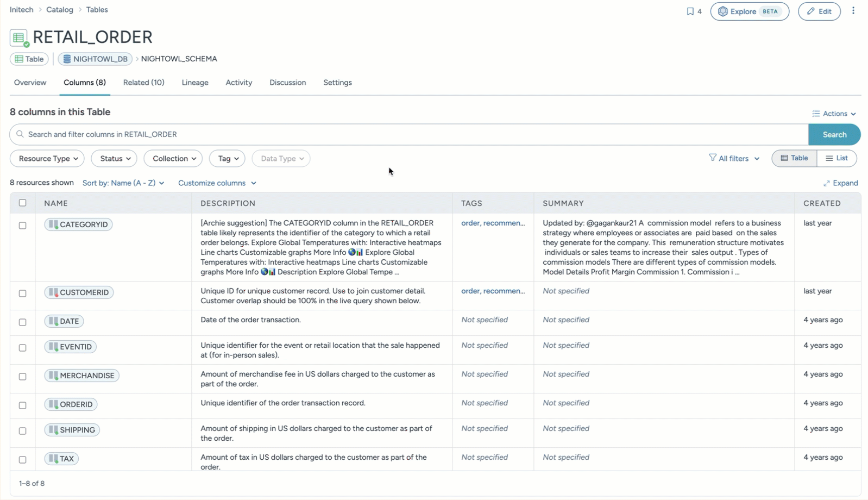Click the SHIPPING column icon
This screenshot has height=500, width=868.
[53, 429]
